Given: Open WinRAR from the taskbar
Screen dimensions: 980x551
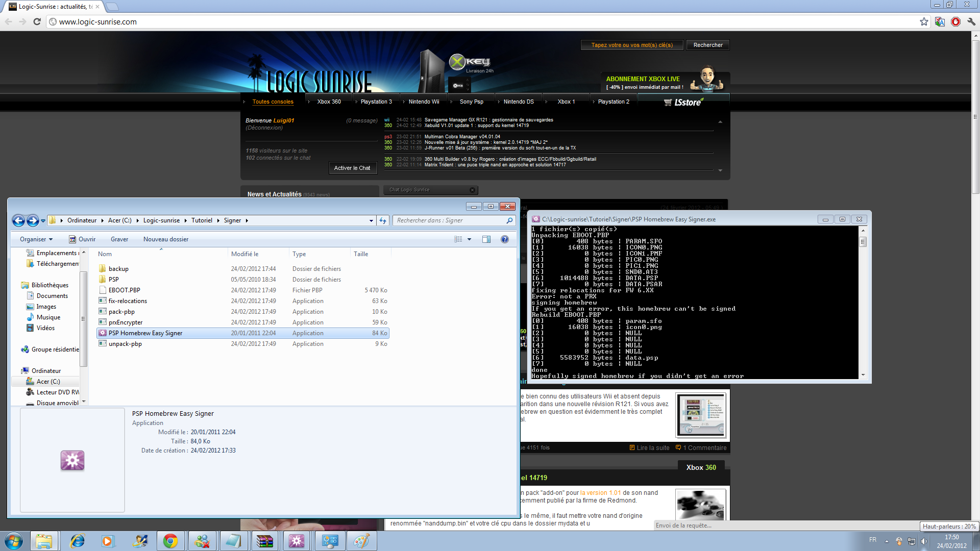Looking at the screenshot, I should (264, 541).
